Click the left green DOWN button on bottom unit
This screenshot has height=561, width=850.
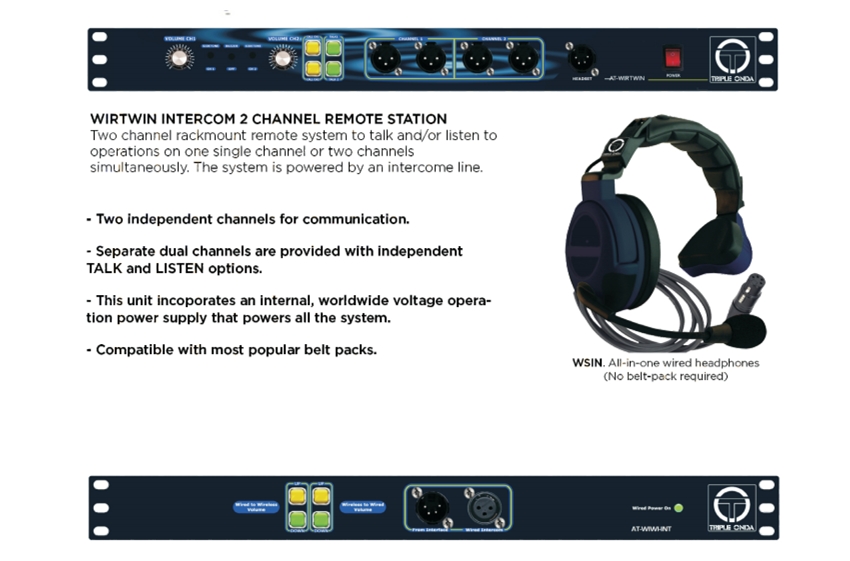[296, 519]
